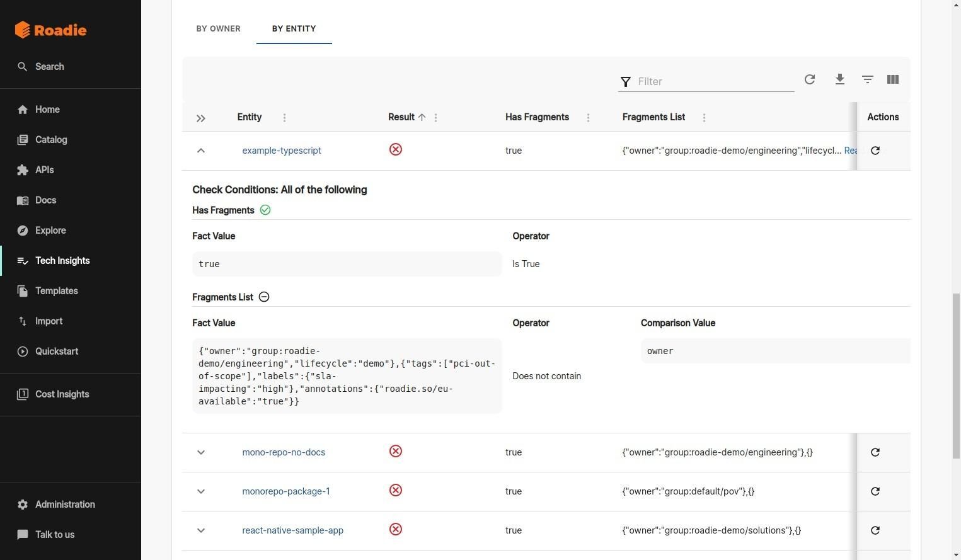The width and height of the screenshot is (961, 560).
Task: Toggle expand-all rows double chevron
Action: [201, 118]
